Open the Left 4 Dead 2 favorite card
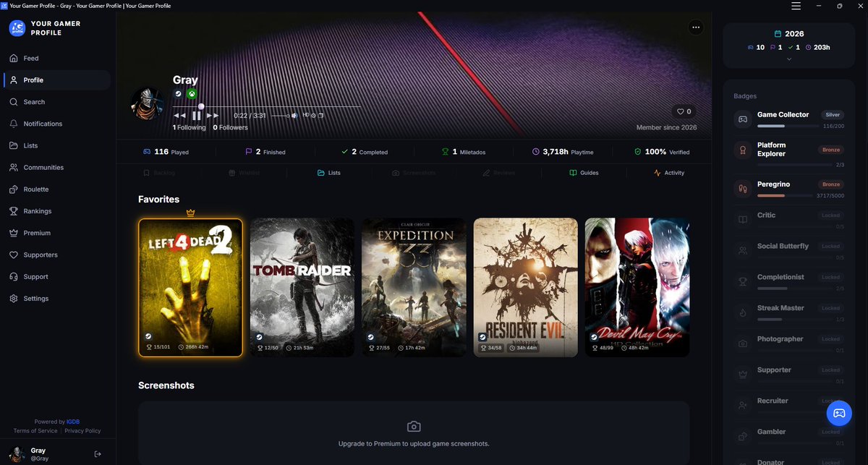The width and height of the screenshot is (868, 465). [x=190, y=288]
